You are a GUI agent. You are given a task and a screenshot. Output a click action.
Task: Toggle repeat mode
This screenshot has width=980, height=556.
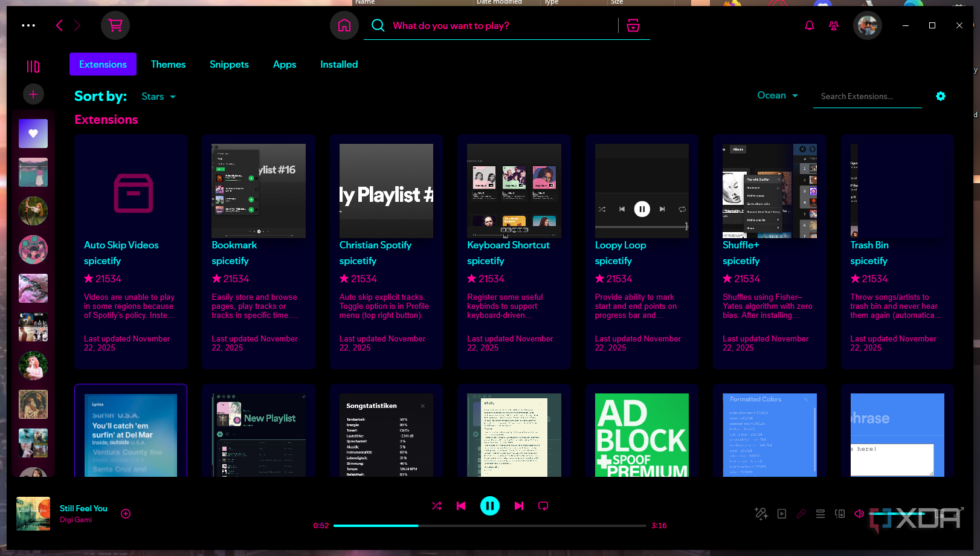pos(543,506)
